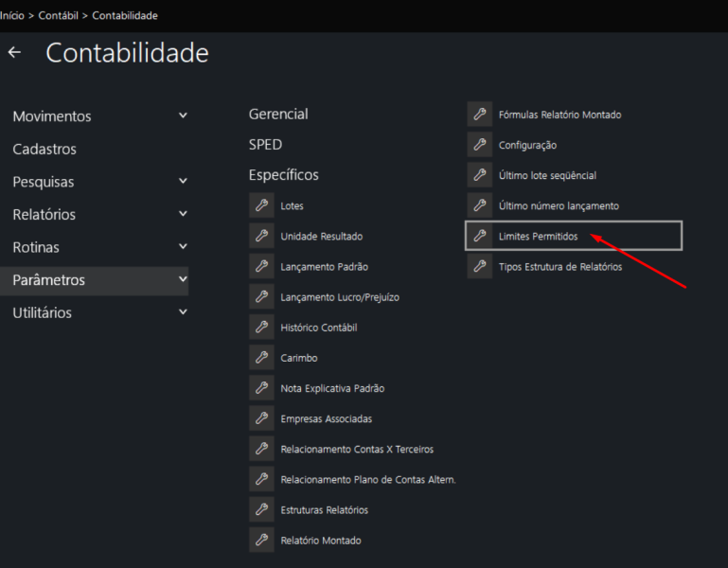728x568 pixels.
Task: Click the wrench icon next to Carimbo
Action: point(261,358)
